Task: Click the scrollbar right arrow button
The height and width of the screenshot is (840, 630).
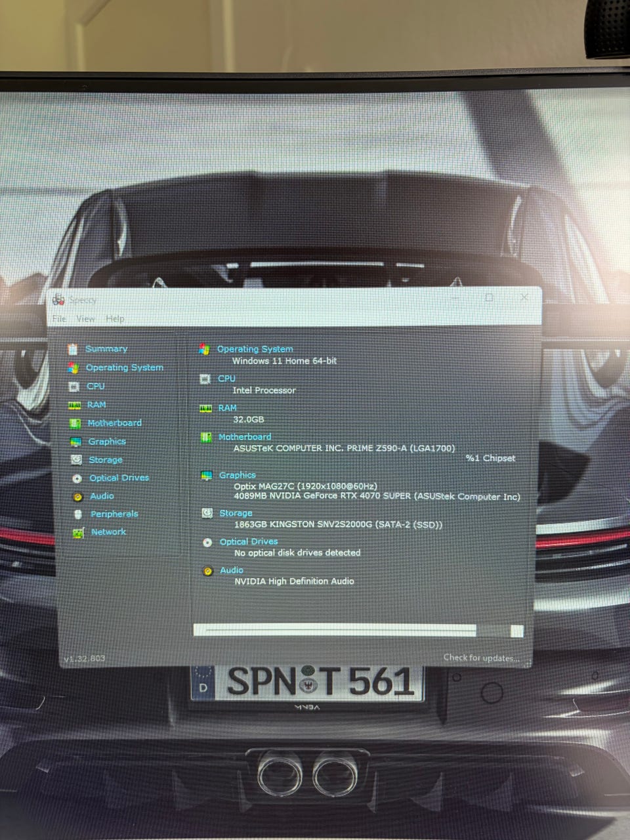Action: 517,631
